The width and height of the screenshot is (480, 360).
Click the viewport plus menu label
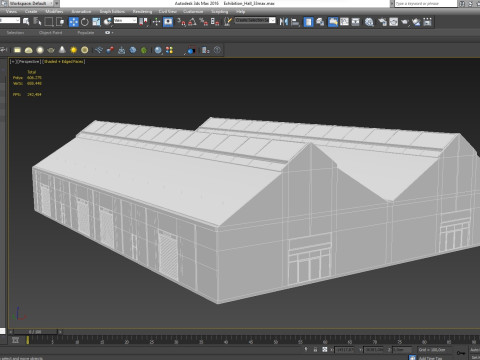pyautogui.click(x=13, y=62)
